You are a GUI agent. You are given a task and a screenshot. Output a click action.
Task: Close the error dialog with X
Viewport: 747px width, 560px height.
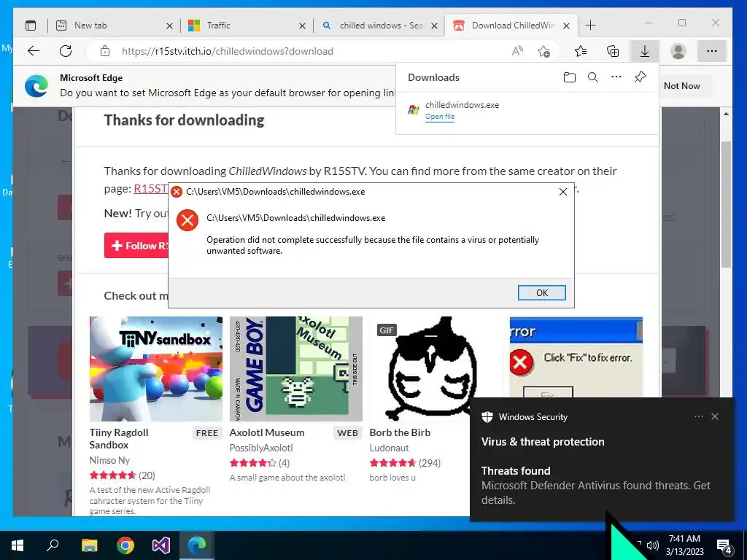pyautogui.click(x=562, y=192)
